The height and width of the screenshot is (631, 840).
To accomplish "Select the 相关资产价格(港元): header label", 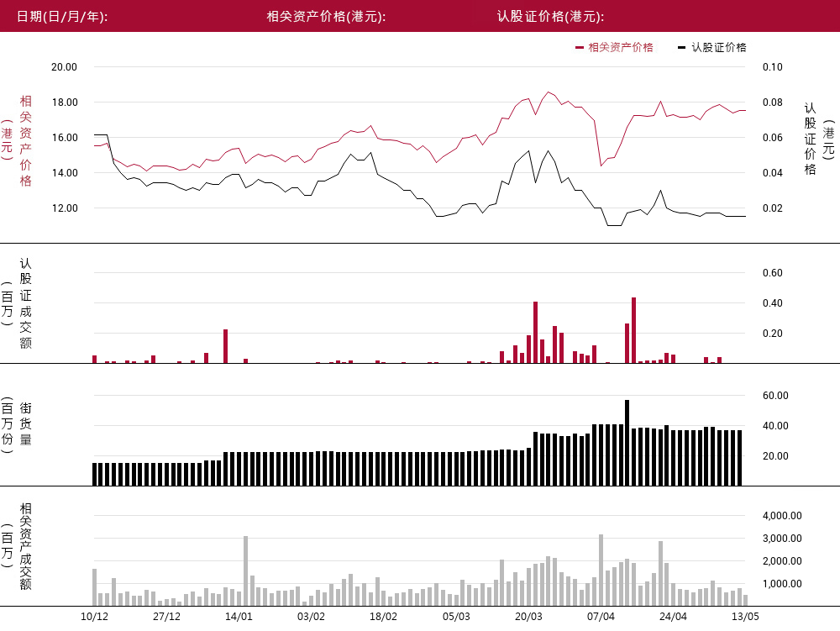I will click(x=326, y=17).
